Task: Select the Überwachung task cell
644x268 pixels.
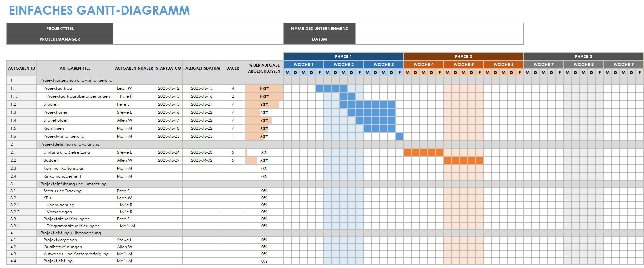Action: [x=75, y=205]
